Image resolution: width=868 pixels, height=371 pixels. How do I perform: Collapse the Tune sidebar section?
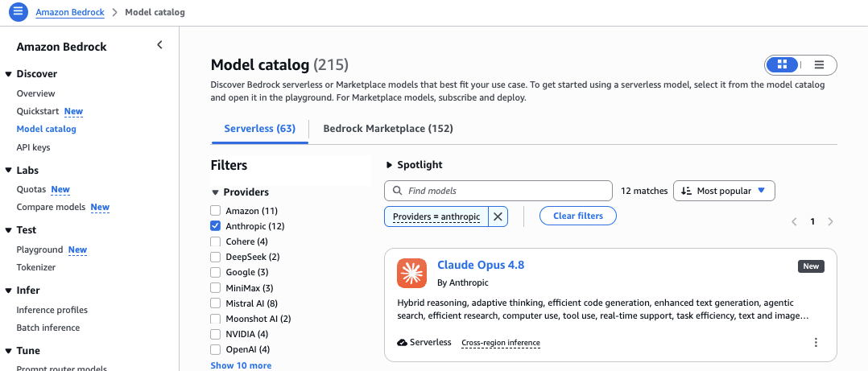point(9,351)
